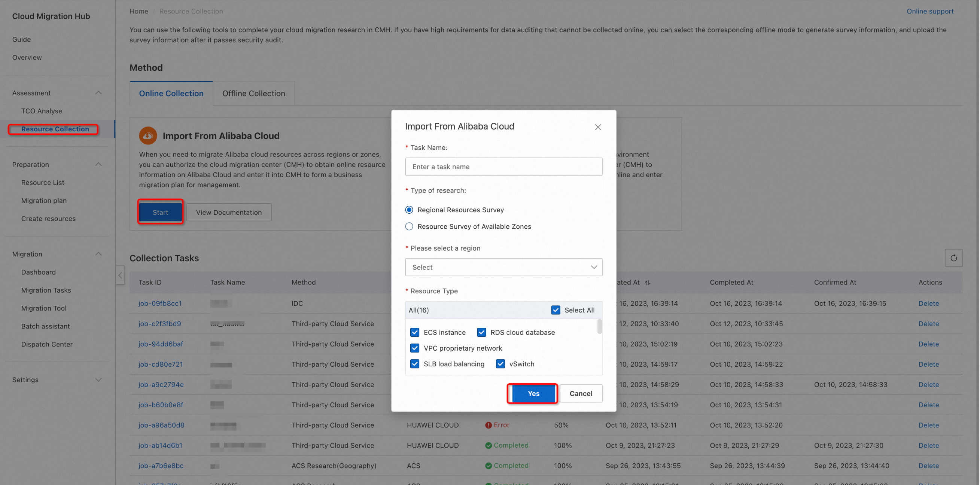Open Dispatch Center menu item
The image size is (980, 485).
pos(47,344)
